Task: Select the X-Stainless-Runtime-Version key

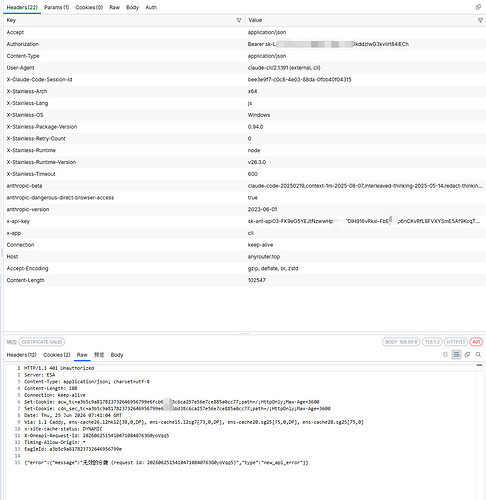Action: 41,162
